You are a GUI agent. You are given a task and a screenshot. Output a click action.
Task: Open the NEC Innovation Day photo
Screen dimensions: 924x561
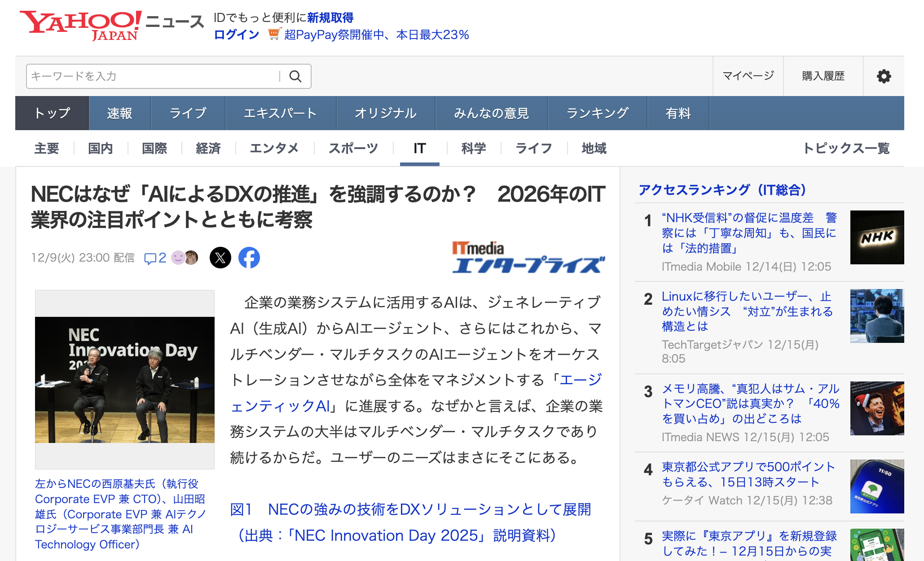125,380
